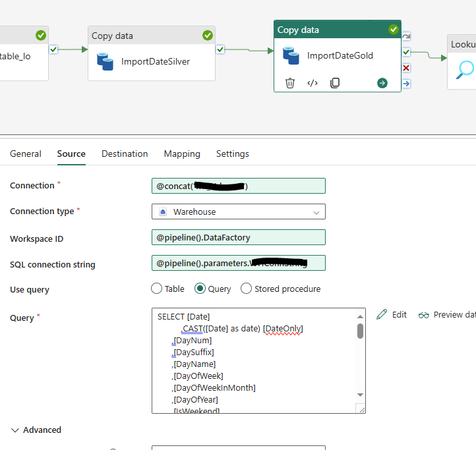Select the Table radio option

(x=157, y=289)
